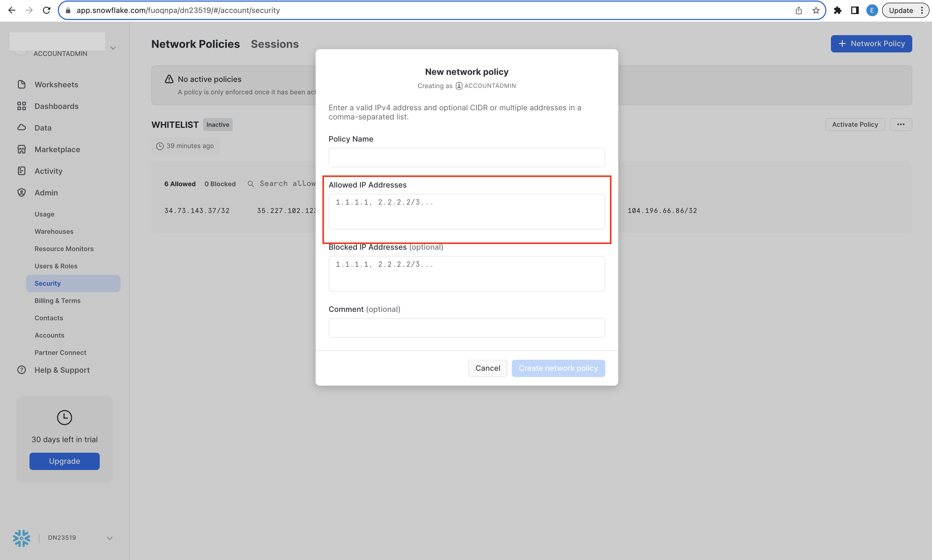Open the browser extensions puzzle icon

click(x=838, y=10)
